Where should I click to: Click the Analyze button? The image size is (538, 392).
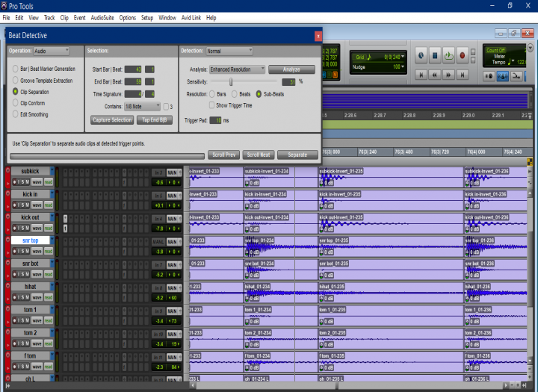291,69
